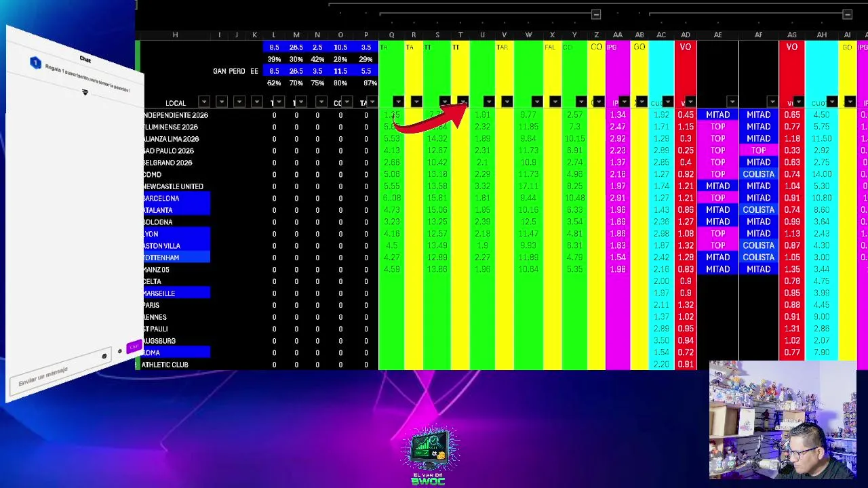
Task: Click the ALIANZA LIMA 2026 cell
Action: tap(176, 139)
